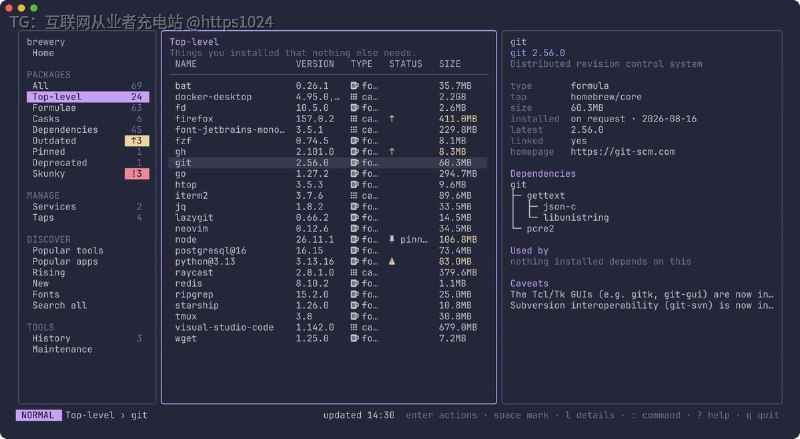The width and height of the screenshot is (800, 439).
Task: Click the formula type icon for bat
Action: tap(355, 86)
